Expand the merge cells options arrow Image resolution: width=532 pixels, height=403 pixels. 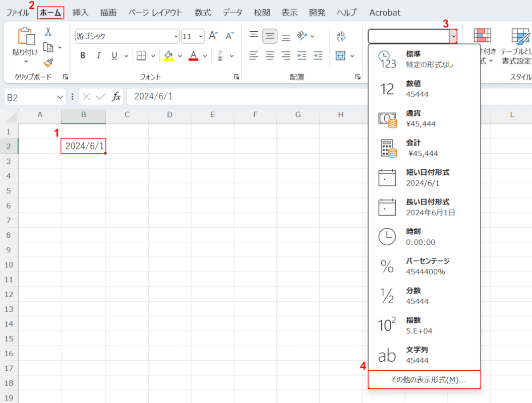(x=352, y=56)
